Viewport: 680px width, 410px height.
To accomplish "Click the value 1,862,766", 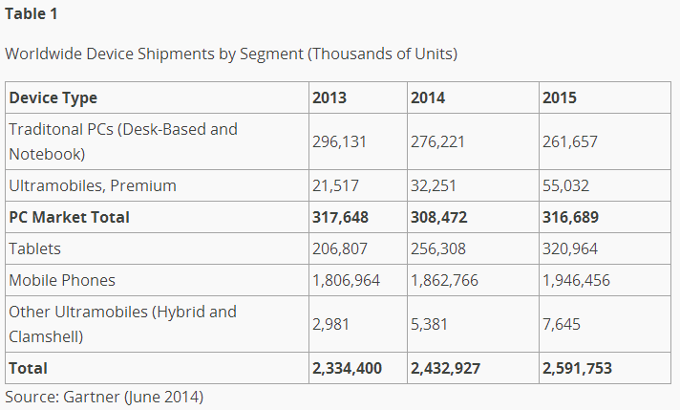I will (x=445, y=280).
